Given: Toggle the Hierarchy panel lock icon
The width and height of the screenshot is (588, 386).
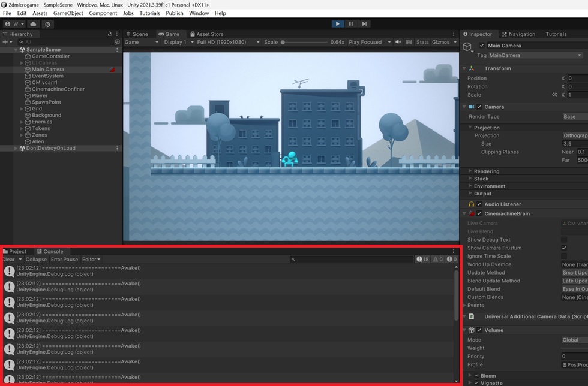Looking at the screenshot, I should point(109,34).
